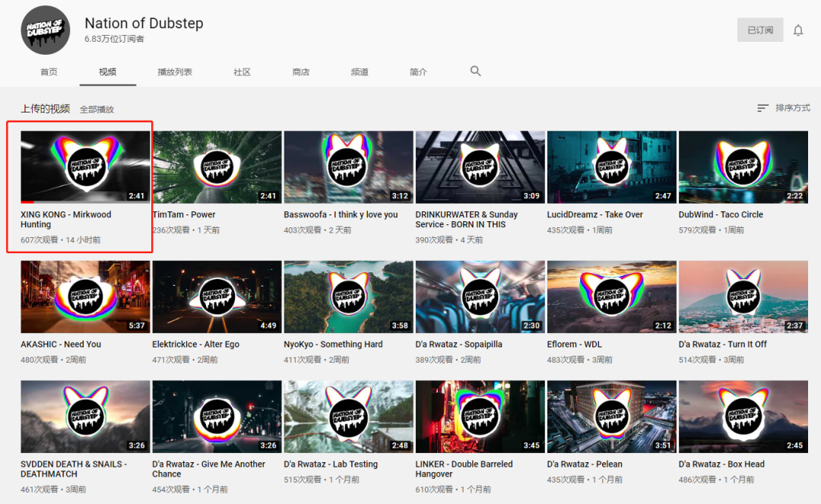Click the notification bell icon
The image size is (821, 504).
point(797,30)
